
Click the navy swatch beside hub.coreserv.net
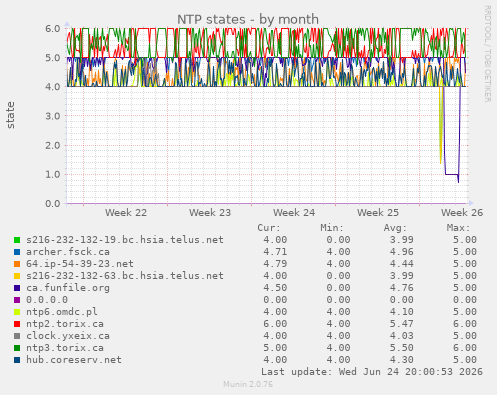click(17, 360)
